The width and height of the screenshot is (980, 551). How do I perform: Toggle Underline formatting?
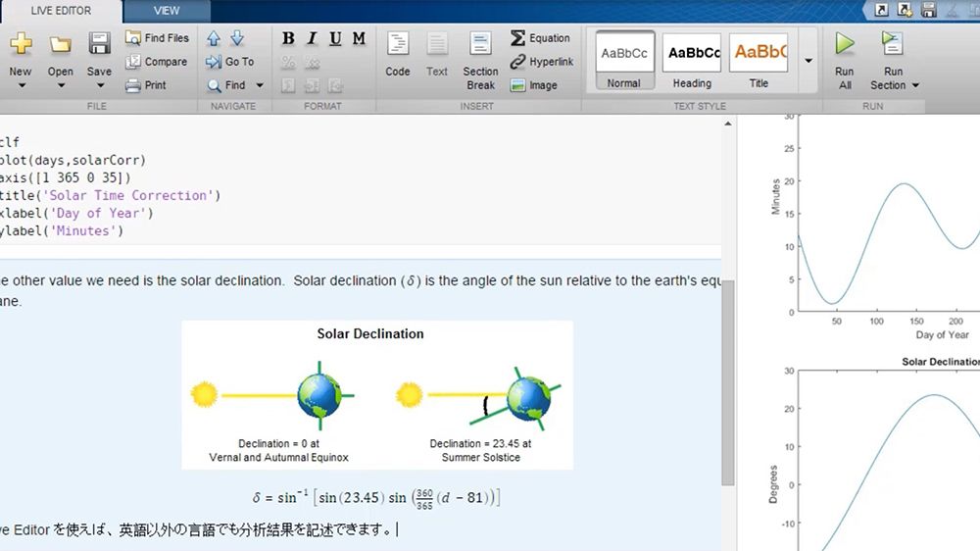pos(335,38)
